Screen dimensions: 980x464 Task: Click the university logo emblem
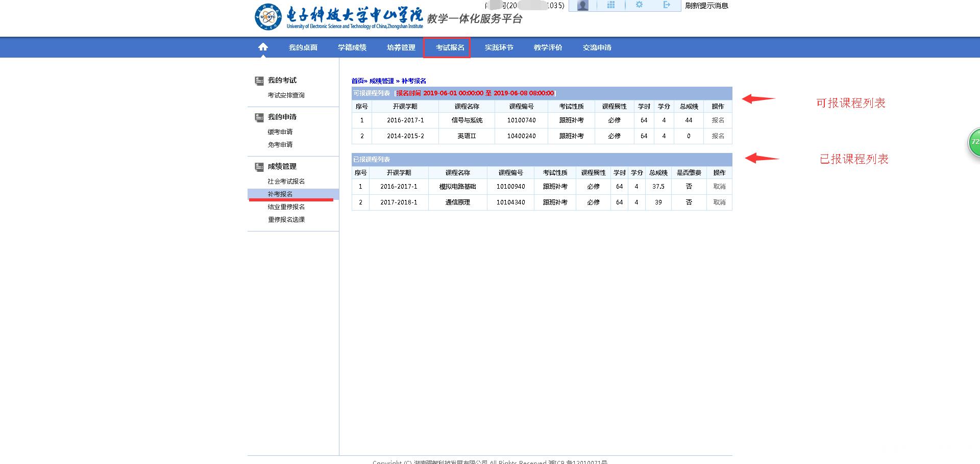(268, 17)
